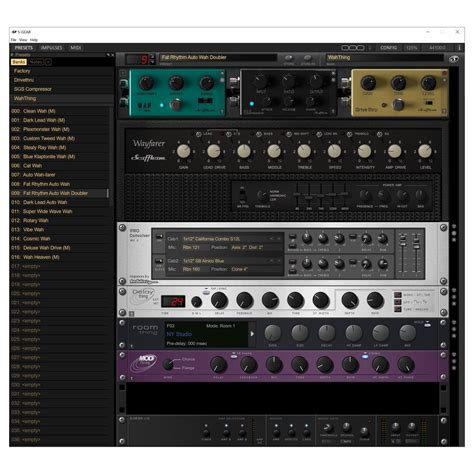
Task: Click the Wayfarer LEAD DRIVE knob
Action: [214, 151]
